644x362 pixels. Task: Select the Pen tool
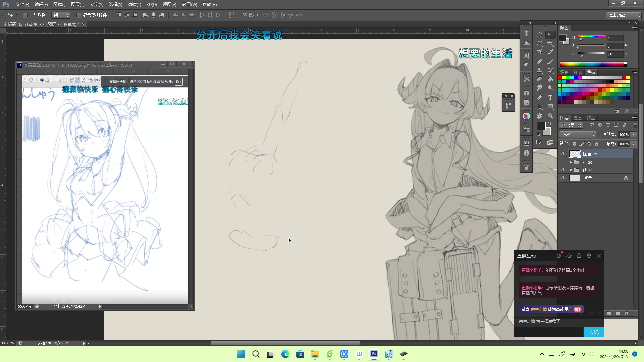pos(539,98)
